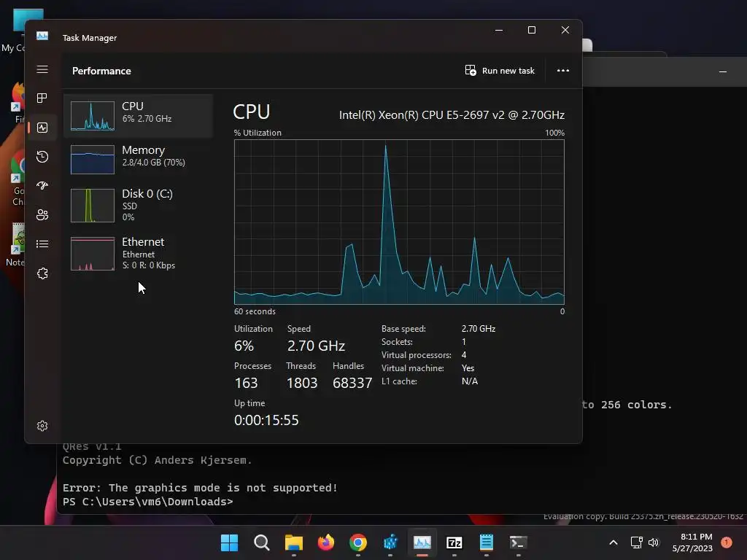Open the Task Manager hamburger navigation menu
This screenshot has width=747, height=560.
click(42, 69)
